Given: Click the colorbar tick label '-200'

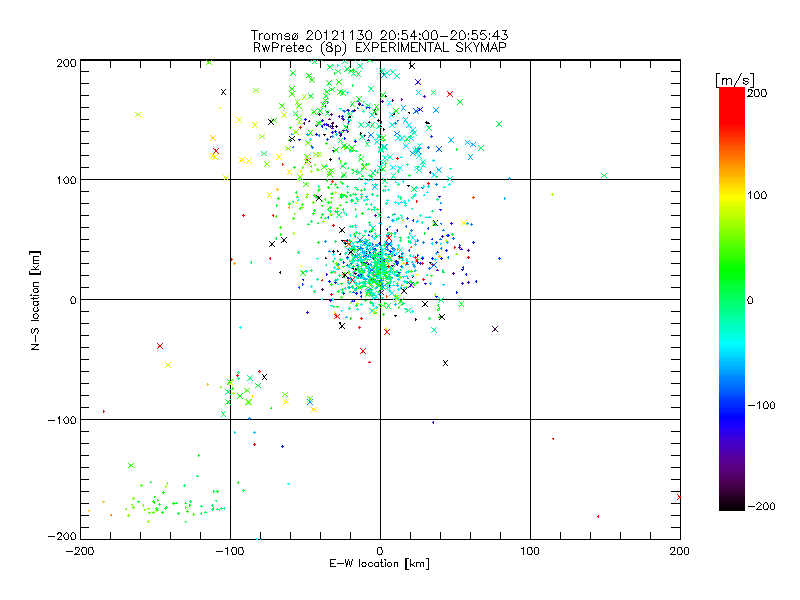Looking at the screenshot, I should 761,506.
